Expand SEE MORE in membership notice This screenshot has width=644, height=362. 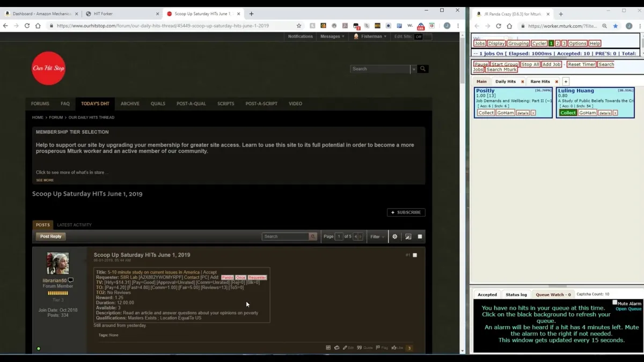(45, 180)
